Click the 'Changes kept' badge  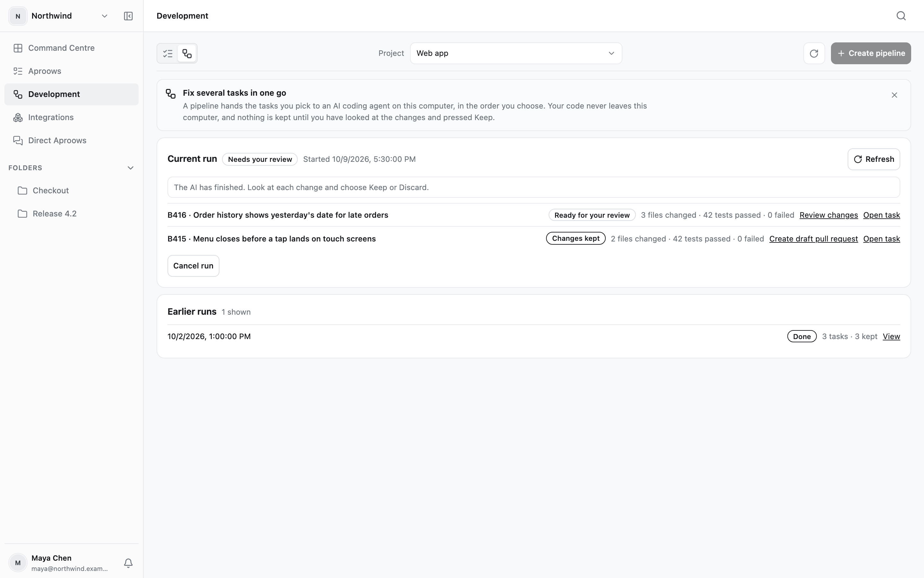575,239
